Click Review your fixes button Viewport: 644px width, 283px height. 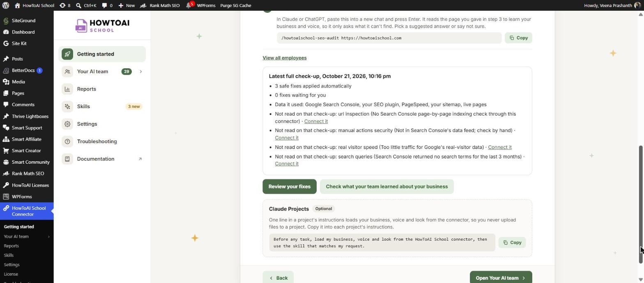(x=290, y=187)
